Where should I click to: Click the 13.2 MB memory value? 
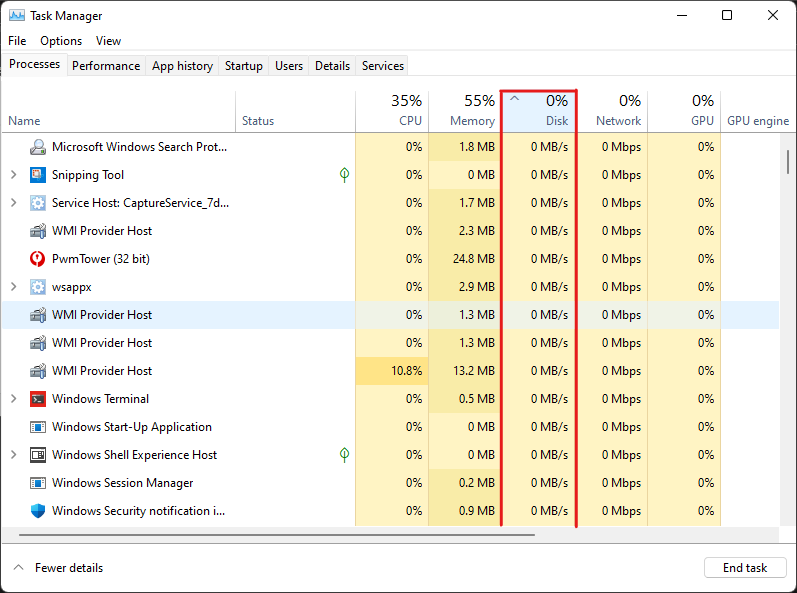(x=474, y=371)
